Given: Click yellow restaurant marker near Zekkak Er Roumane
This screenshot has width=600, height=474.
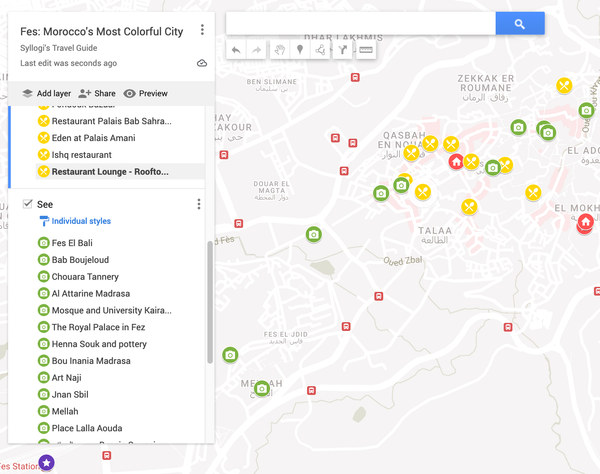Looking at the screenshot, I should [x=564, y=85].
